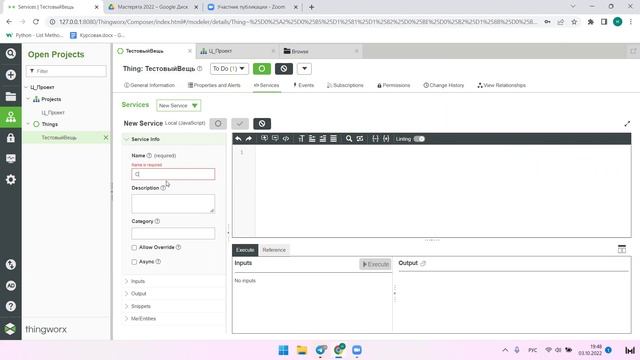The height and width of the screenshot is (360, 640).
Task: Click the Description text area
Action: point(173,204)
